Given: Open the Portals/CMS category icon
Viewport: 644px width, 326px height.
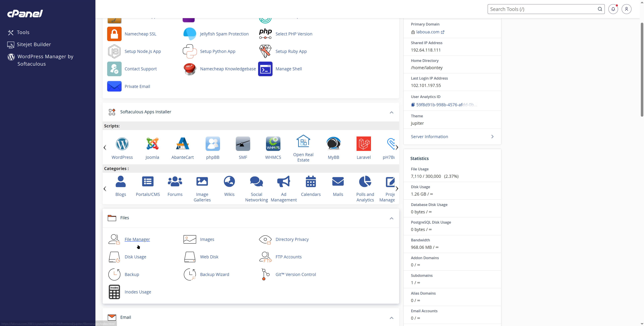Looking at the screenshot, I should (148, 181).
